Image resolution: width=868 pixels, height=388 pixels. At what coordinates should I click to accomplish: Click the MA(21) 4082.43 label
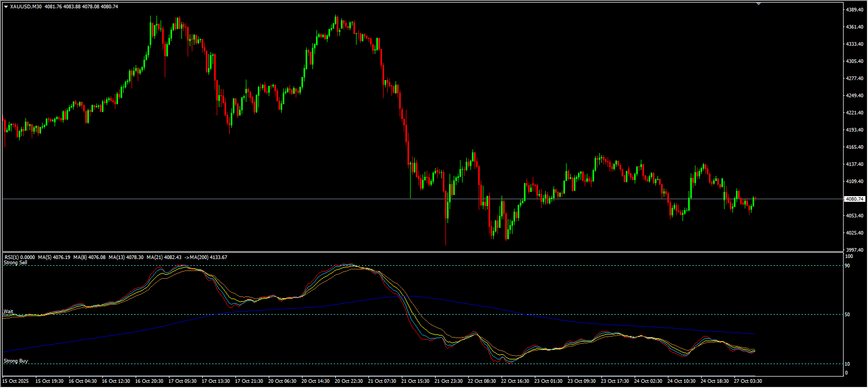pos(164,257)
